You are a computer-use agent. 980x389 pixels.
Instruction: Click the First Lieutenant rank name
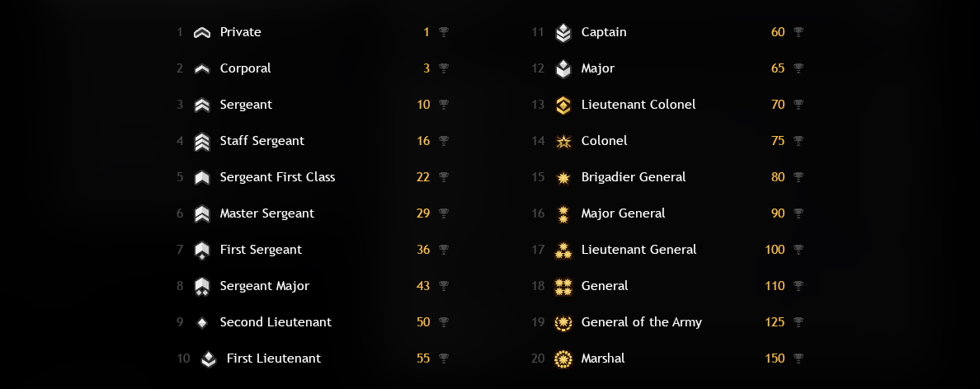[274, 359]
